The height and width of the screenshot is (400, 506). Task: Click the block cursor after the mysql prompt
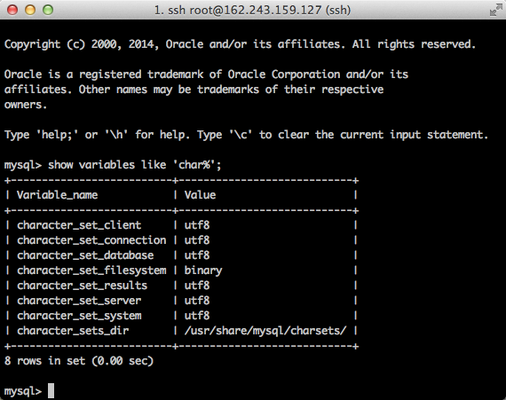pyautogui.click(x=51, y=391)
